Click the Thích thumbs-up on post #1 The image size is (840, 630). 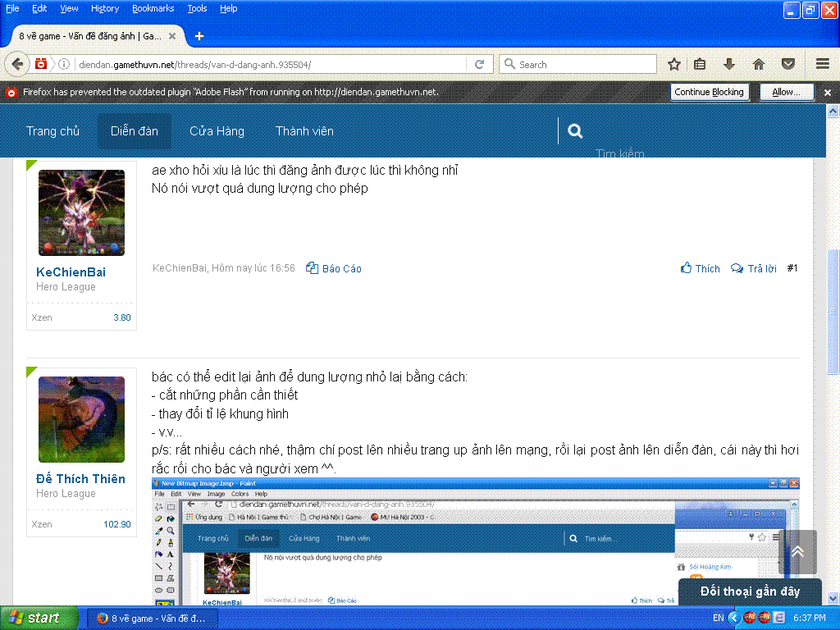[x=701, y=268]
